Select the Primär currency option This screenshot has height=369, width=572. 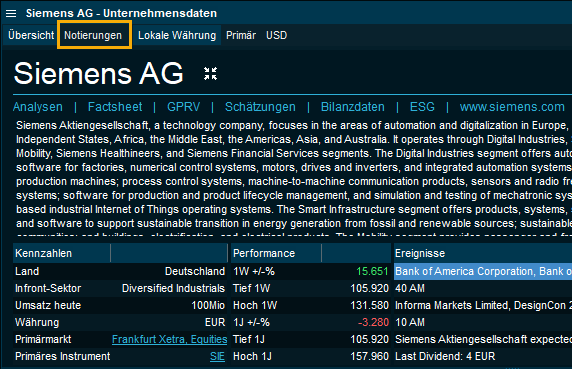coord(241,35)
